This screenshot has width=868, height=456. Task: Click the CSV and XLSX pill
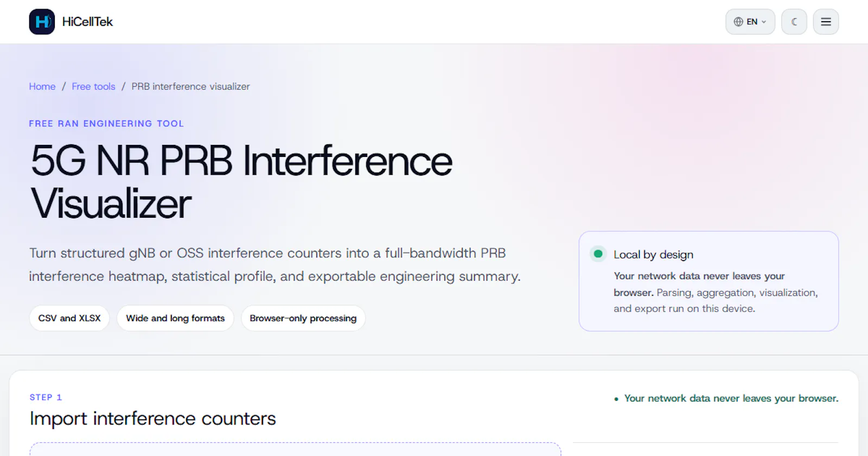[x=69, y=318]
